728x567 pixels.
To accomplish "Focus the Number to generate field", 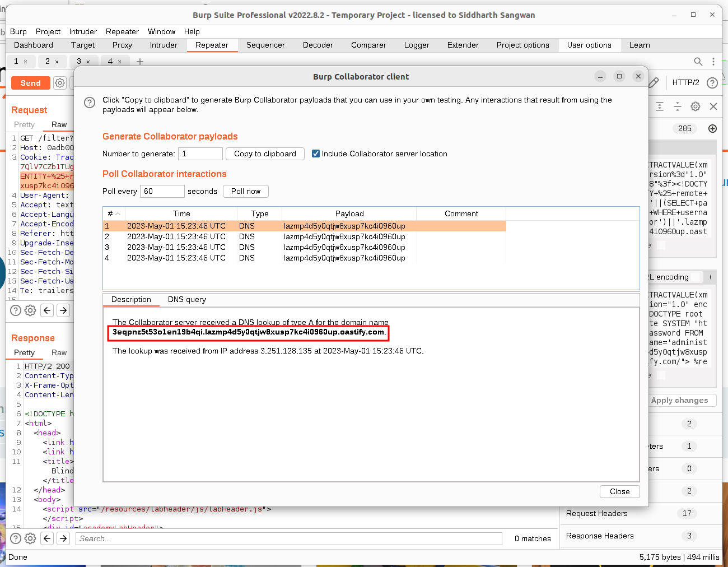I will point(200,154).
